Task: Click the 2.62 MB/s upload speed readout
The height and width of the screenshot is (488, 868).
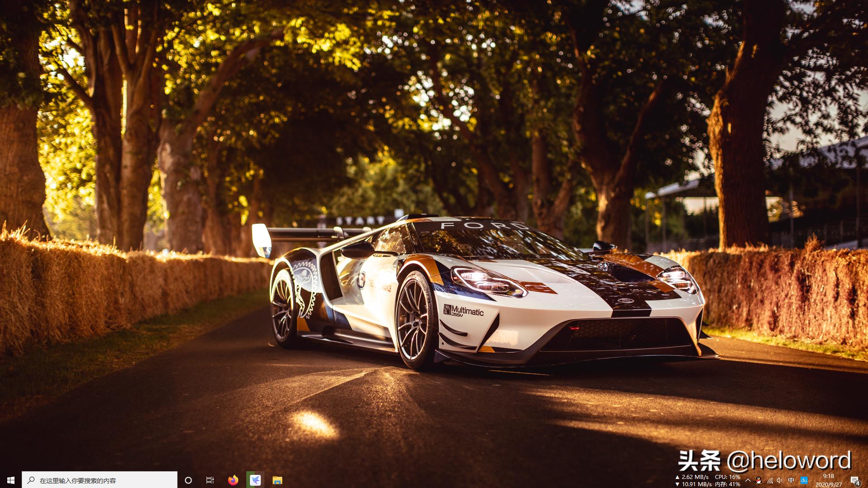Action: coord(692,477)
